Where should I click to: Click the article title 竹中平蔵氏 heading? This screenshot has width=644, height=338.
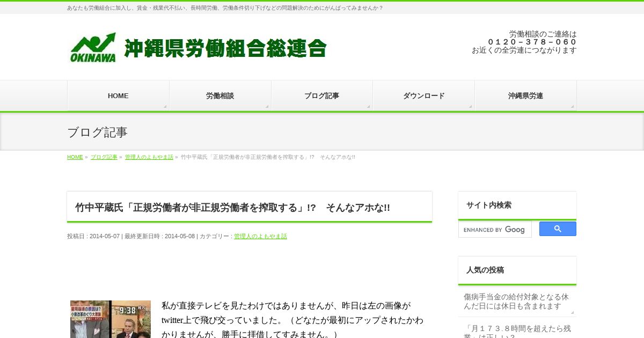pyautogui.click(x=232, y=208)
